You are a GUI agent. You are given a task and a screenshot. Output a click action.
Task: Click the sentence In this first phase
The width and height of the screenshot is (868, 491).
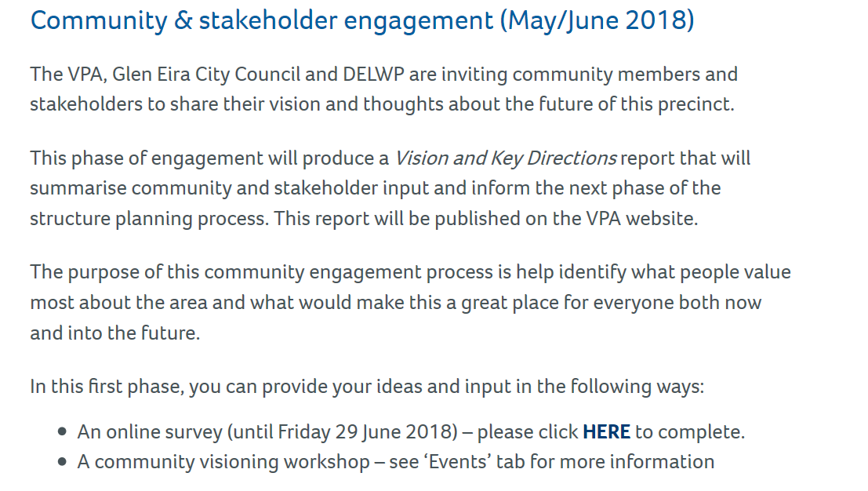[x=367, y=387]
